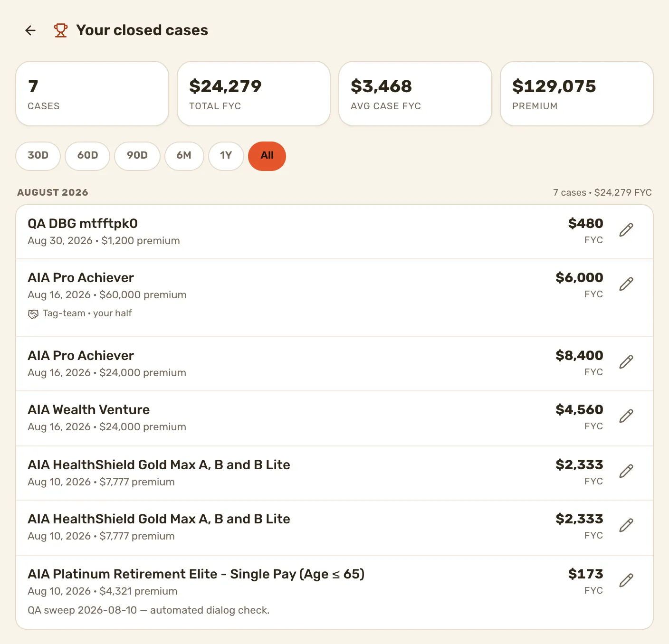The width and height of the screenshot is (669, 644).
Task: Click the 'Your closed cases' heading
Action: [x=142, y=30]
